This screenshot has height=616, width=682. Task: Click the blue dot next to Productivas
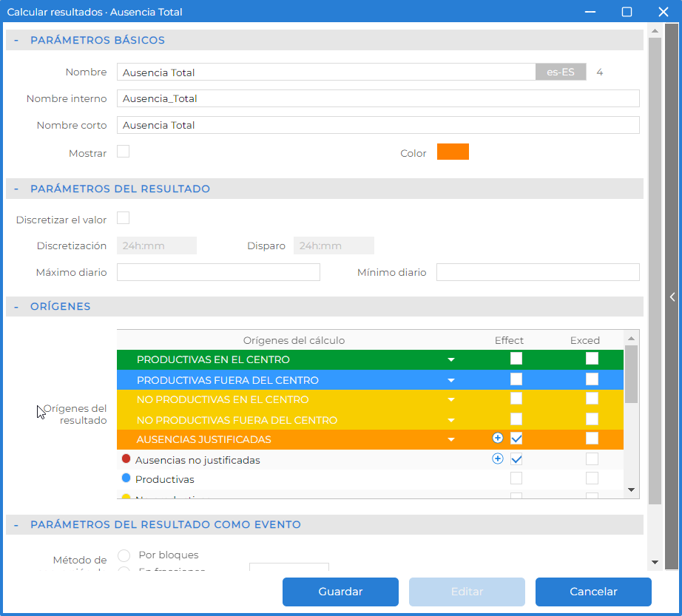click(126, 478)
